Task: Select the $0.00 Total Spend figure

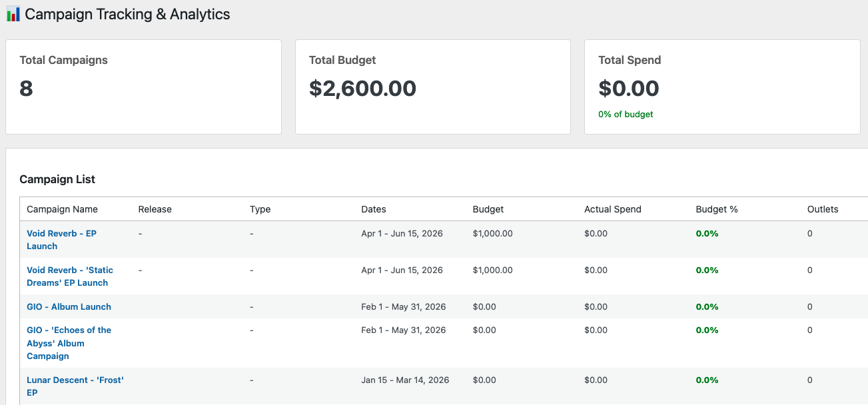Action: click(628, 89)
